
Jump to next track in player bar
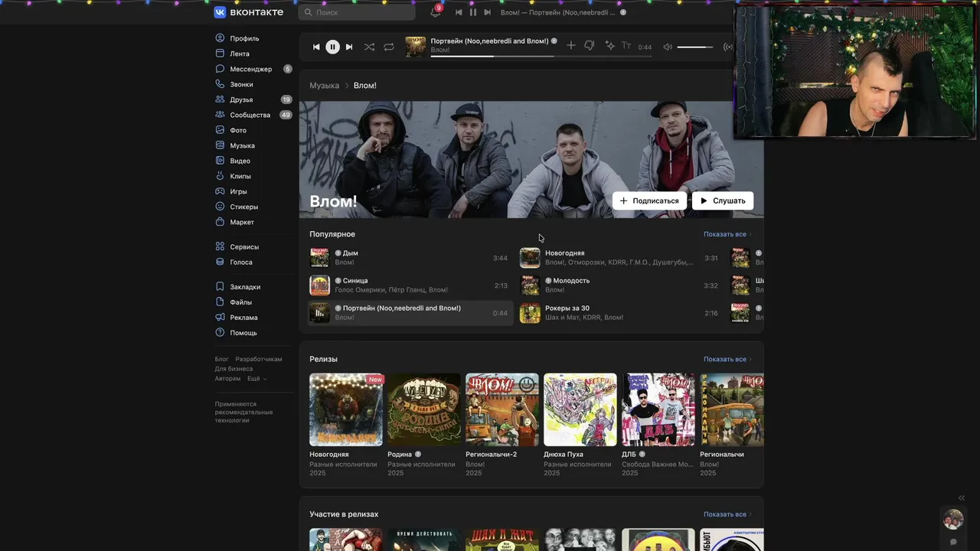(349, 47)
